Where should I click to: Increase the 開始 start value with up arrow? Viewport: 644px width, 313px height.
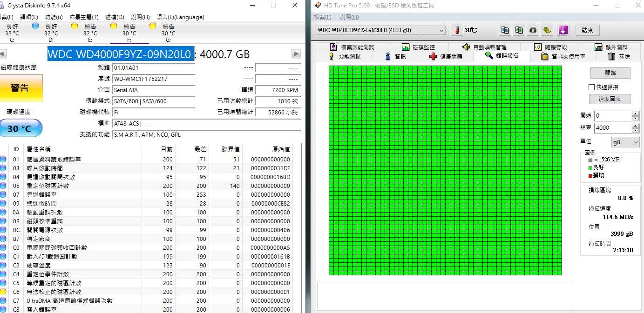pos(636,113)
